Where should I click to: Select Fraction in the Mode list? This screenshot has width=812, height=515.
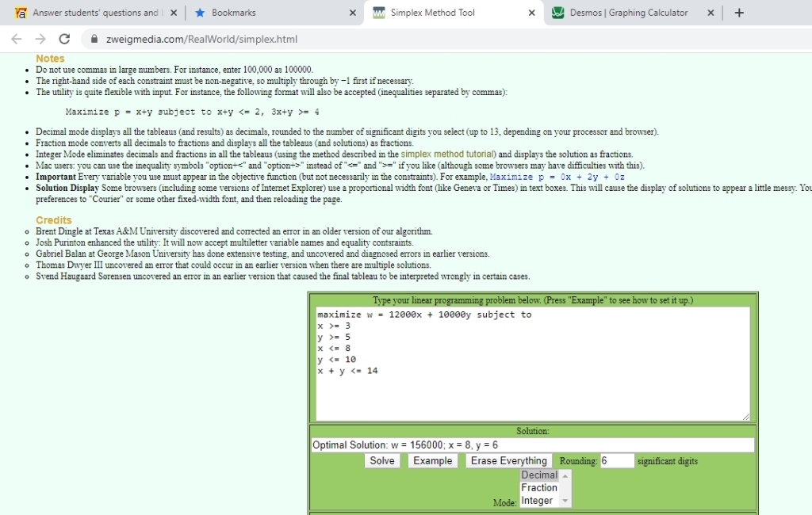(x=539, y=487)
